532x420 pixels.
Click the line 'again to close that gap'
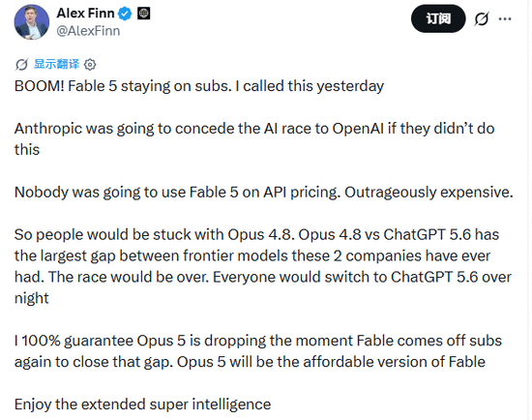coord(250,362)
